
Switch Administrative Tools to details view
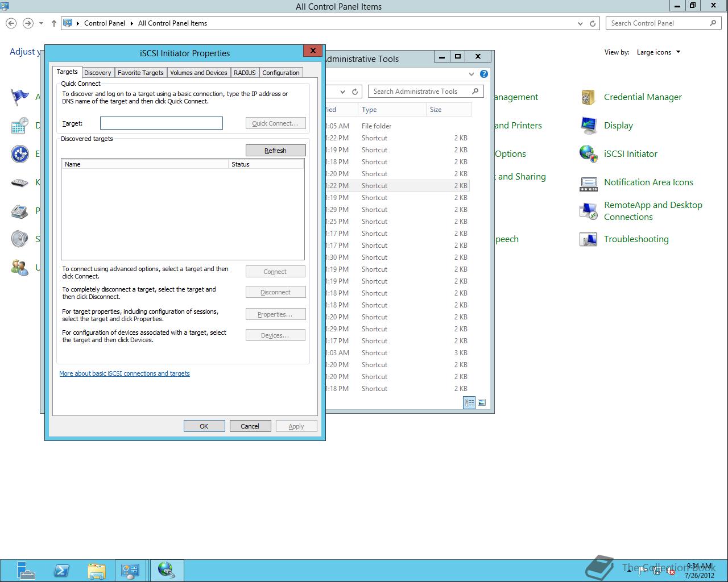point(469,402)
